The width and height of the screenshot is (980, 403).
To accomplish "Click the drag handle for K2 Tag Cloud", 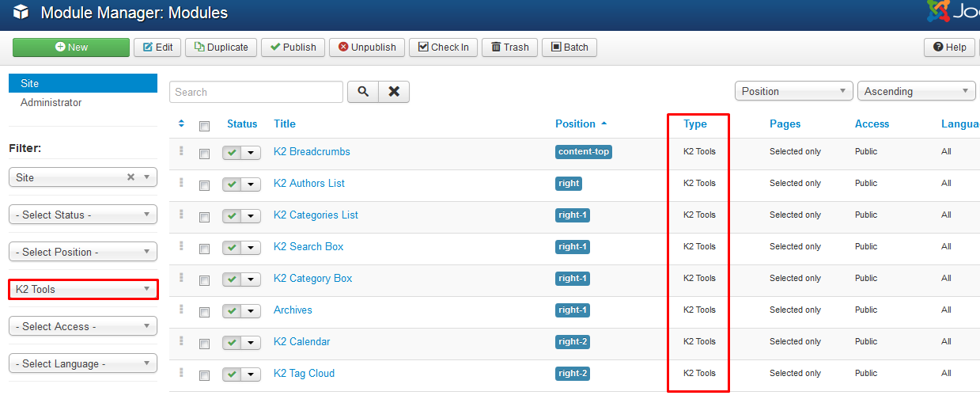I will pos(181,372).
